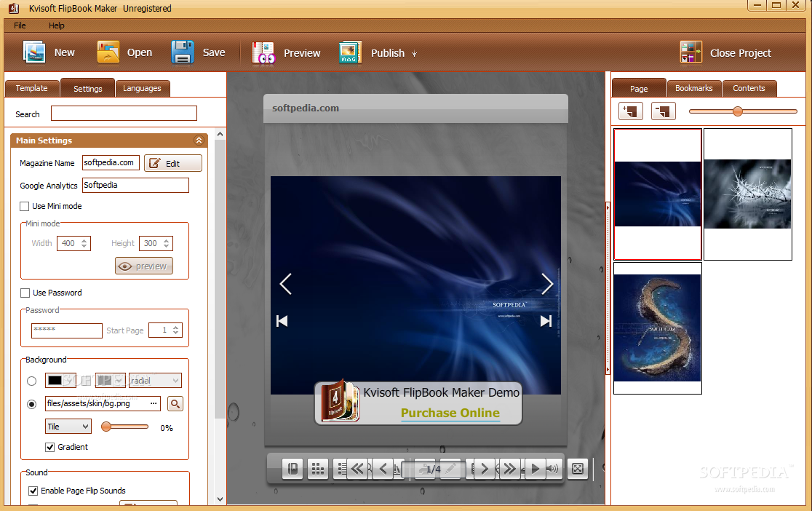The height and width of the screenshot is (511, 812).
Task: Click the Publish MAG icon
Action: coord(350,53)
